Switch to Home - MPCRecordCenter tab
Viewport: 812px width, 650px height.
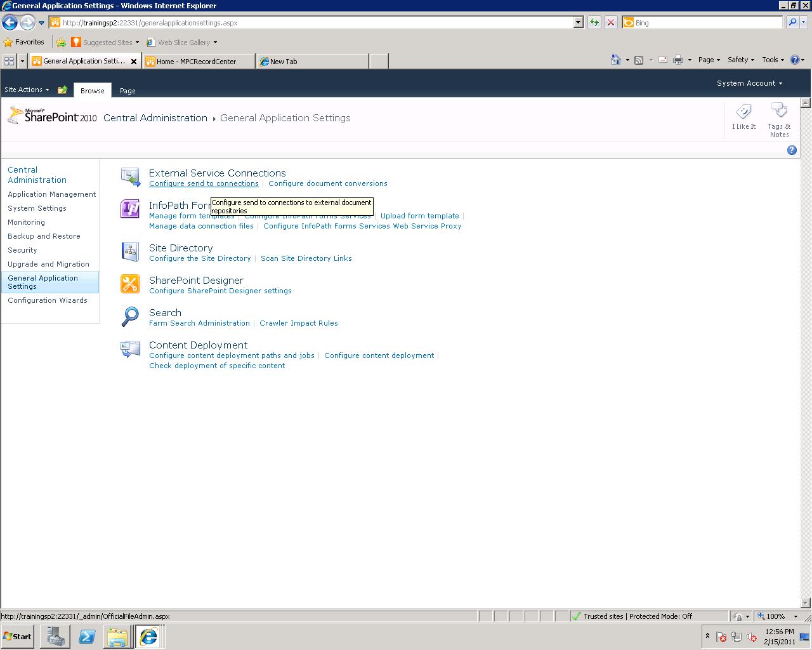coord(199,62)
